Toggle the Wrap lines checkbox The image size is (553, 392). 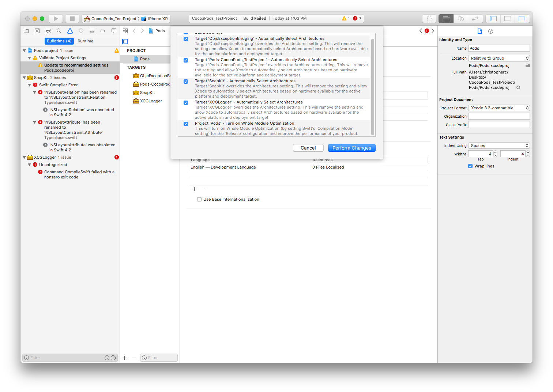pos(470,166)
